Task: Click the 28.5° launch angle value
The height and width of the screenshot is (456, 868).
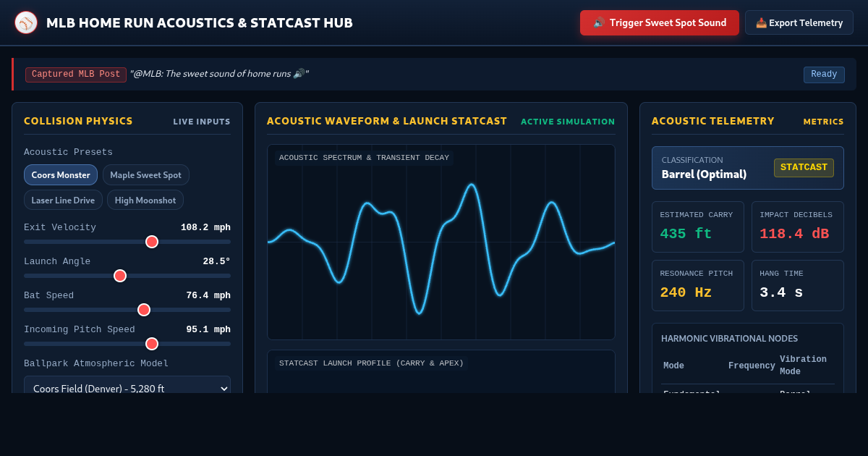Action: pos(216,261)
